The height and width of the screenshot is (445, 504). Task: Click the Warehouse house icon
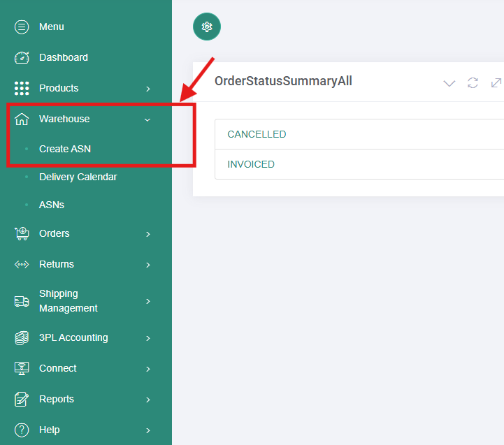click(22, 119)
